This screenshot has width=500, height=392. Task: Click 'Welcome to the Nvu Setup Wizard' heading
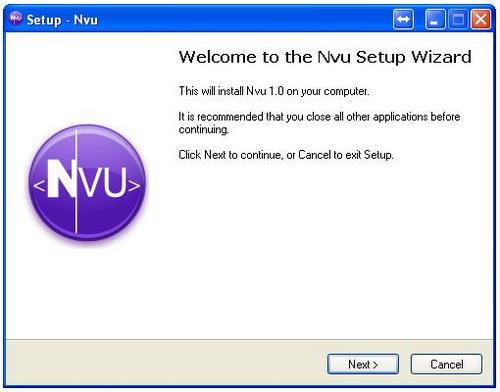pyautogui.click(x=325, y=57)
